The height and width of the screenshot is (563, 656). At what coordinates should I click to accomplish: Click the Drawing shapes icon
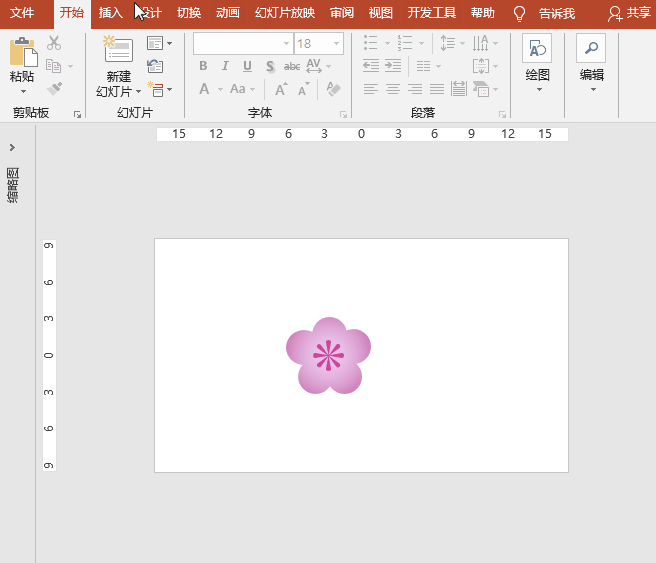click(537, 48)
